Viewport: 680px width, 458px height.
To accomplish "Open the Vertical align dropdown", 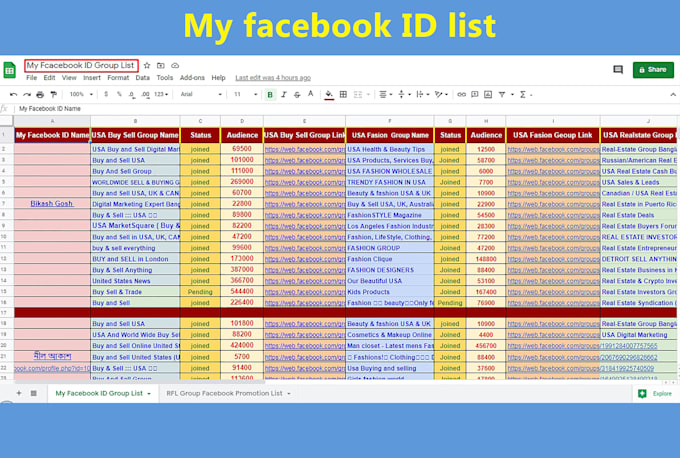I will pos(404,94).
